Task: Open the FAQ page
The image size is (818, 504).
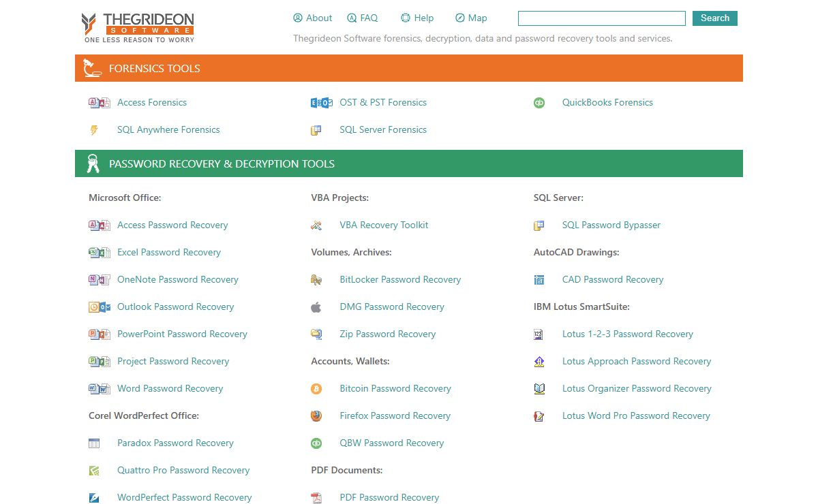Action: point(362,18)
